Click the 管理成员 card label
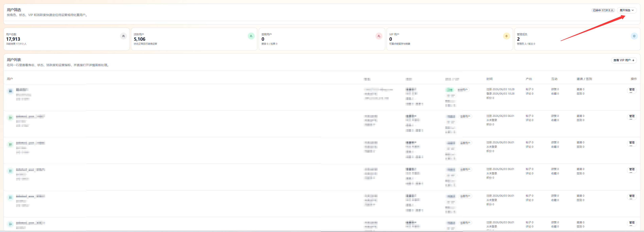Screen dimensions: 644x232 pyautogui.click(x=522, y=34)
